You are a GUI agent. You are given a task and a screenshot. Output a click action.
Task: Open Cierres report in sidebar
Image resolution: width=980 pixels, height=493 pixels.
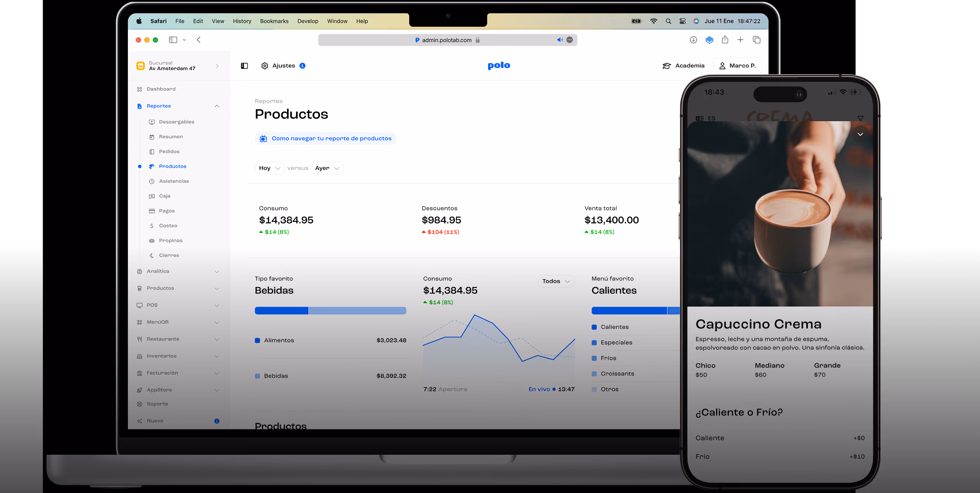(x=164, y=255)
